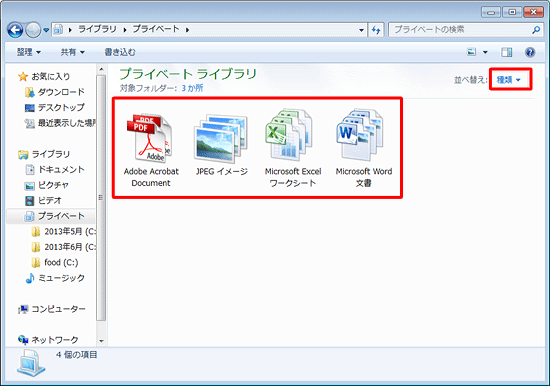
Task: Open 最近表示した場所 in the navigation pane
Action: 67,123
